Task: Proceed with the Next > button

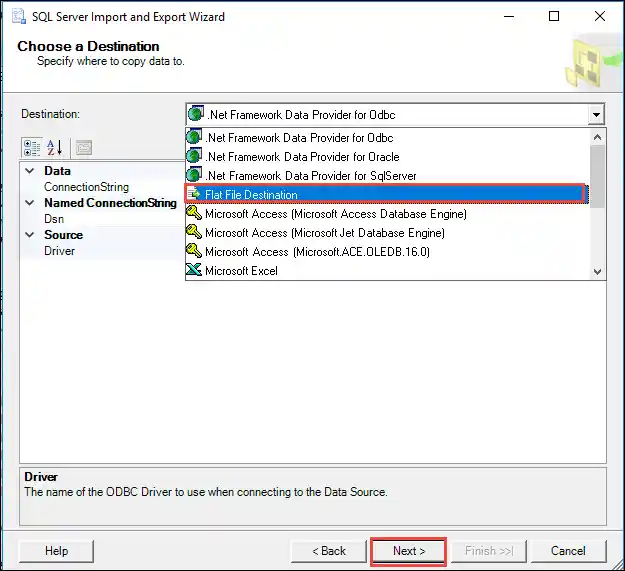Action: tap(409, 551)
